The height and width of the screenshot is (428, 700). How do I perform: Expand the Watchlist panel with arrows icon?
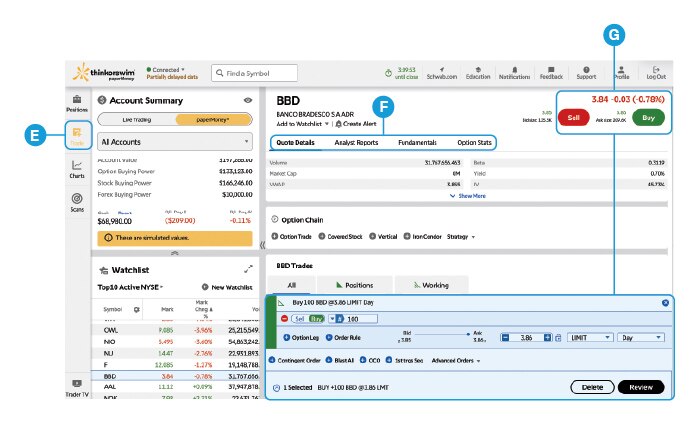click(248, 269)
